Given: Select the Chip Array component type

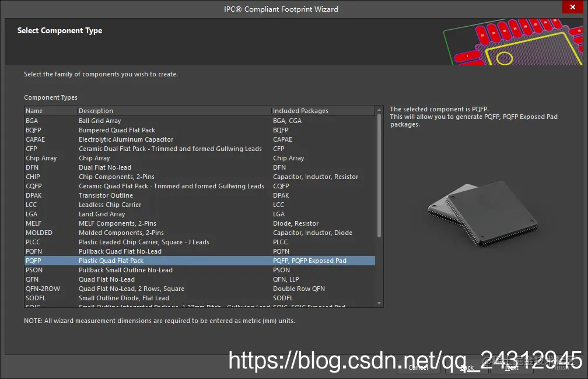Looking at the screenshot, I should tap(199, 158).
